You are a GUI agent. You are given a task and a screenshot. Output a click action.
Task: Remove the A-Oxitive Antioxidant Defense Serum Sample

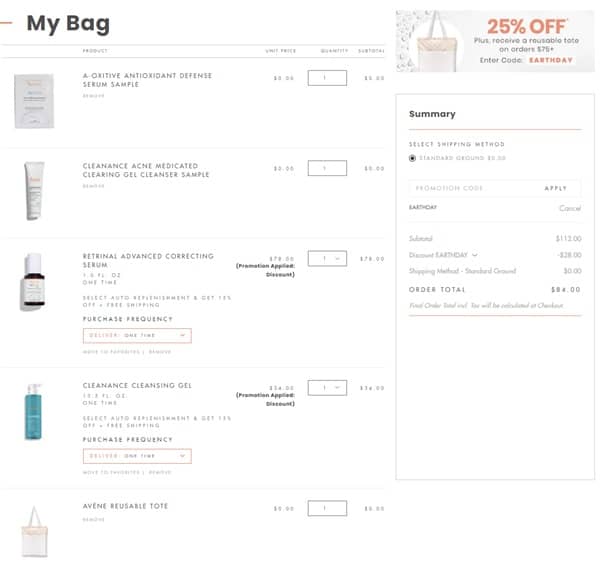(x=93, y=96)
